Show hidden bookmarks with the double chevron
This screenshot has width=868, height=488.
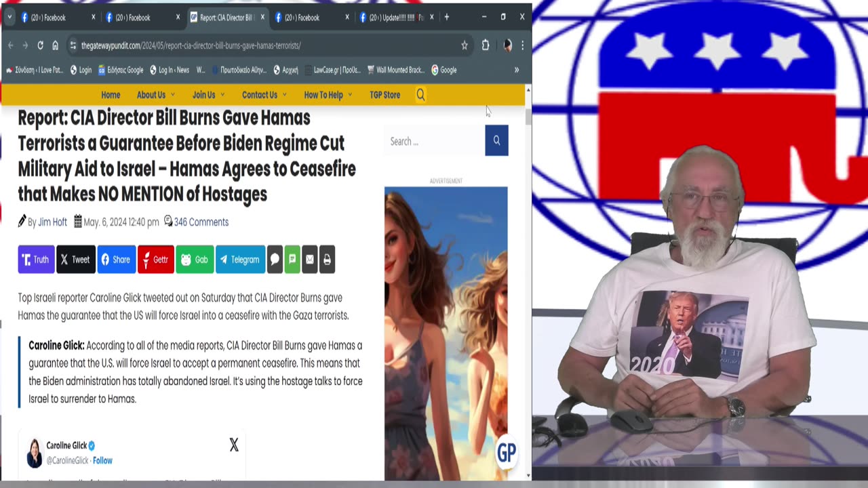pyautogui.click(x=517, y=70)
